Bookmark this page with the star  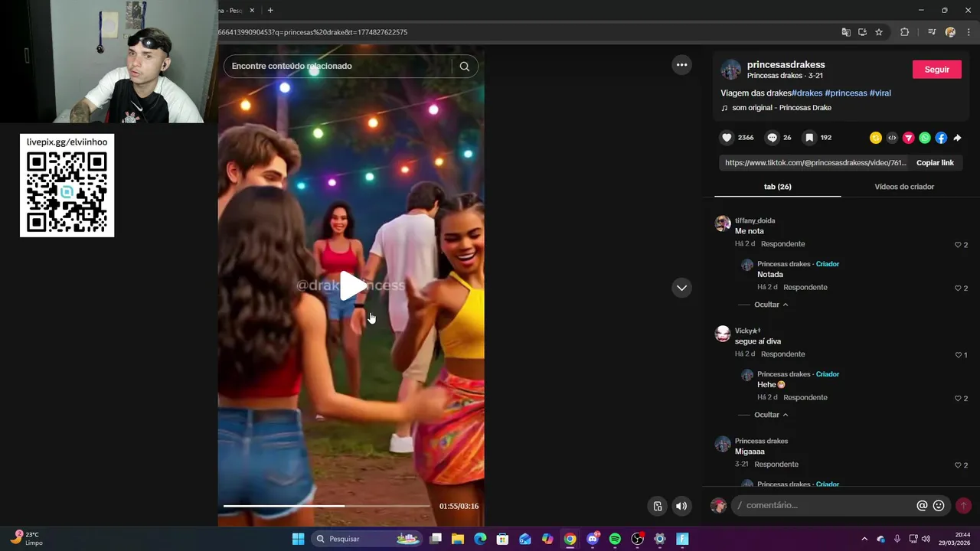879,32
